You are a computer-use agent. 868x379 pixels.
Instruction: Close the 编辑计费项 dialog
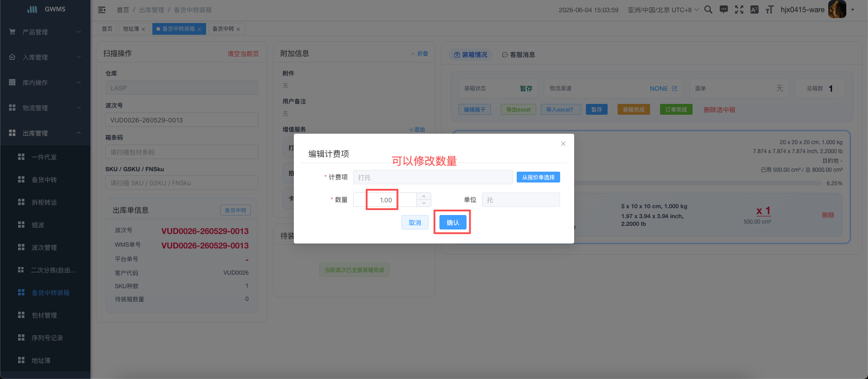[x=563, y=144]
